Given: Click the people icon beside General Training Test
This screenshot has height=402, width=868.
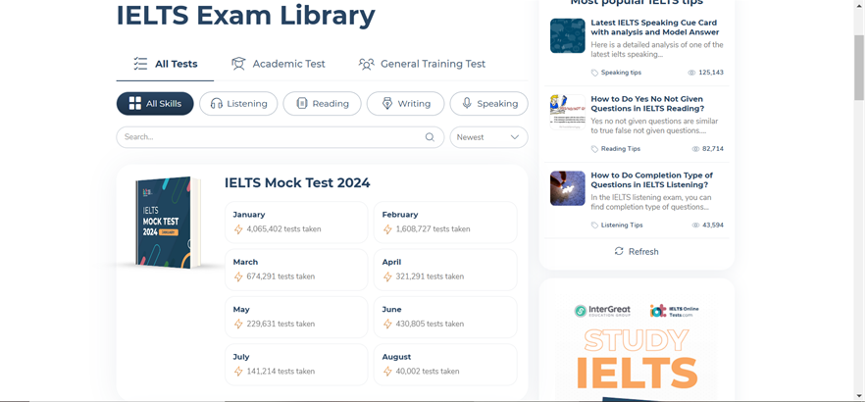Looking at the screenshot, I should coord(366,65).
